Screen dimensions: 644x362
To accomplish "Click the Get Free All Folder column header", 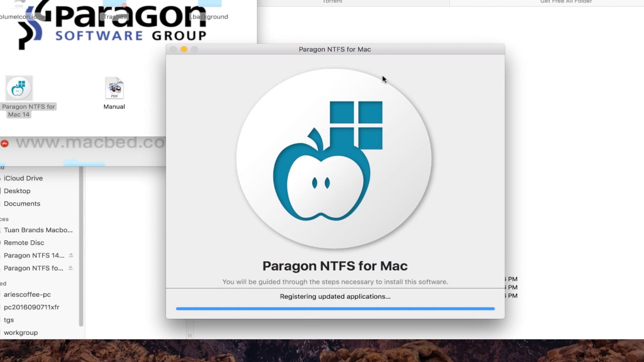I will [x=566, y=2].
